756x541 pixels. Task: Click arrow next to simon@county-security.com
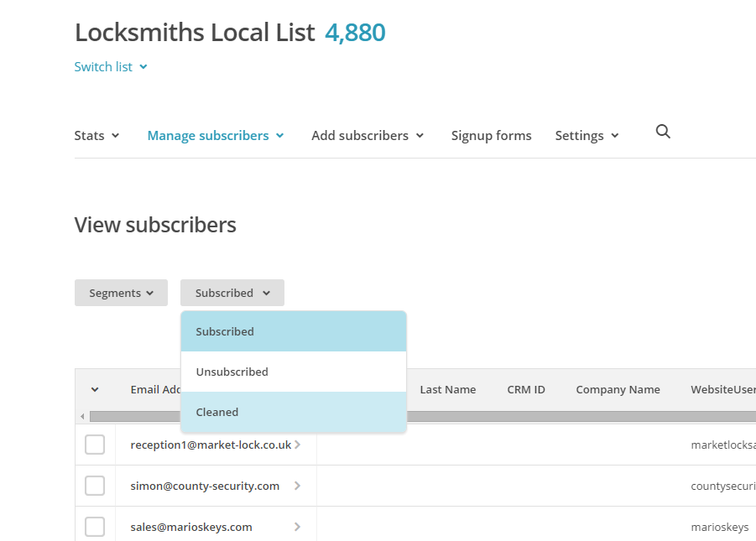pyautogui.click(x=297, y=486)
